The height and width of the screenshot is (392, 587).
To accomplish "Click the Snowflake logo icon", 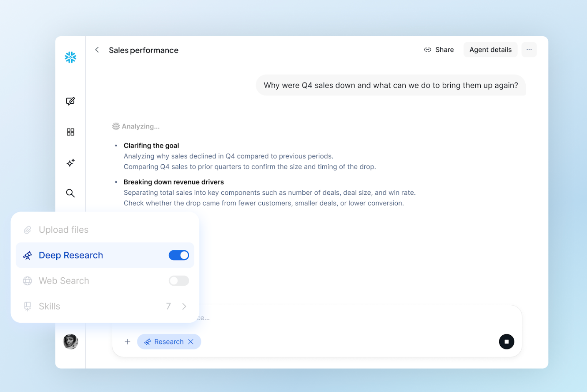I will coord(70,57).
